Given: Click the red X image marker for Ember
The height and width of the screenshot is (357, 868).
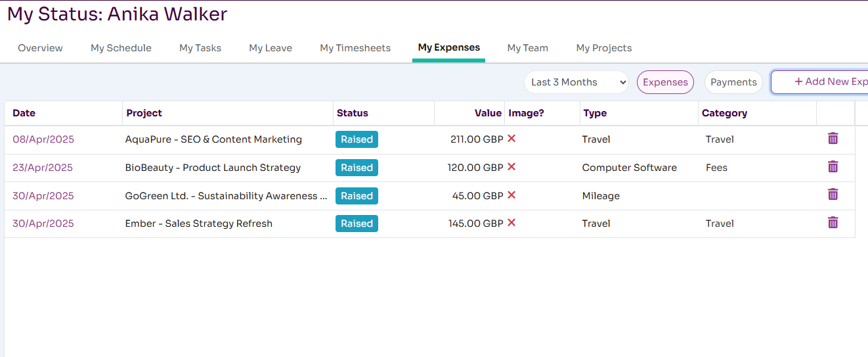Looking at the screenshot, I should coord(511,223).
